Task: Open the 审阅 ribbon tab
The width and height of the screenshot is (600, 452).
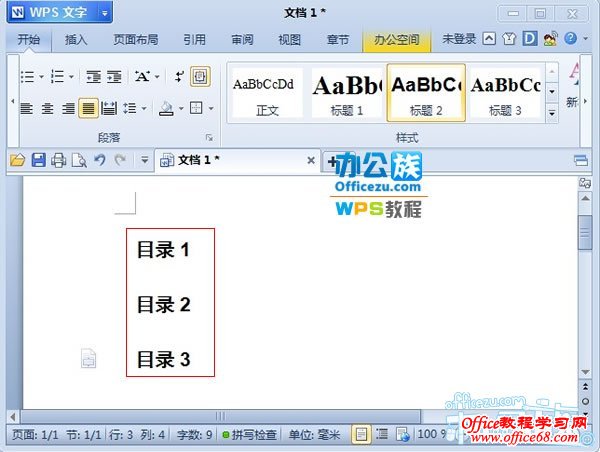Action: click(242, 39)
